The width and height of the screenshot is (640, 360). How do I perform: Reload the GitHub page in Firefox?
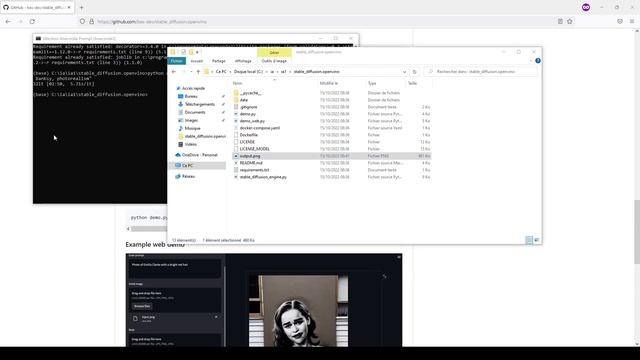(32, 22)
